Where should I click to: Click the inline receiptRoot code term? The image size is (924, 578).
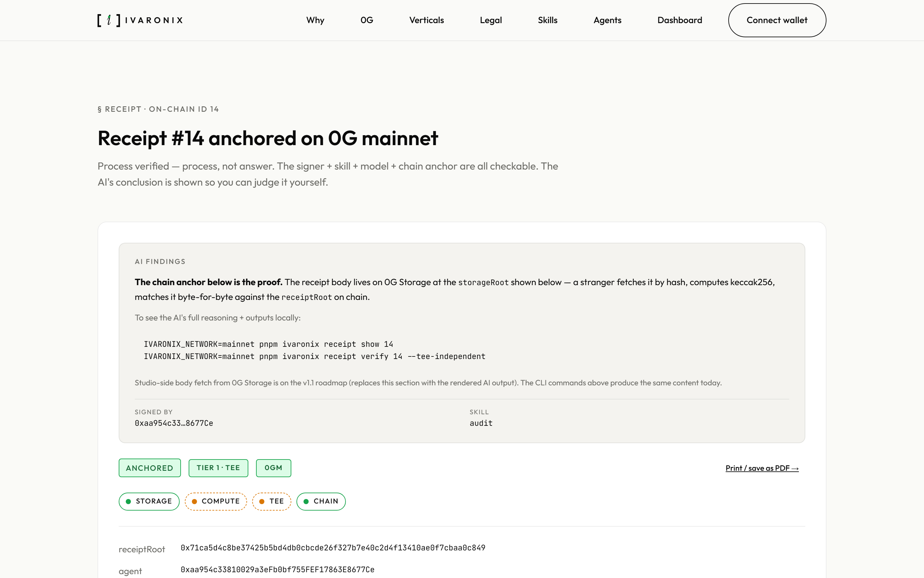(307, 297)
